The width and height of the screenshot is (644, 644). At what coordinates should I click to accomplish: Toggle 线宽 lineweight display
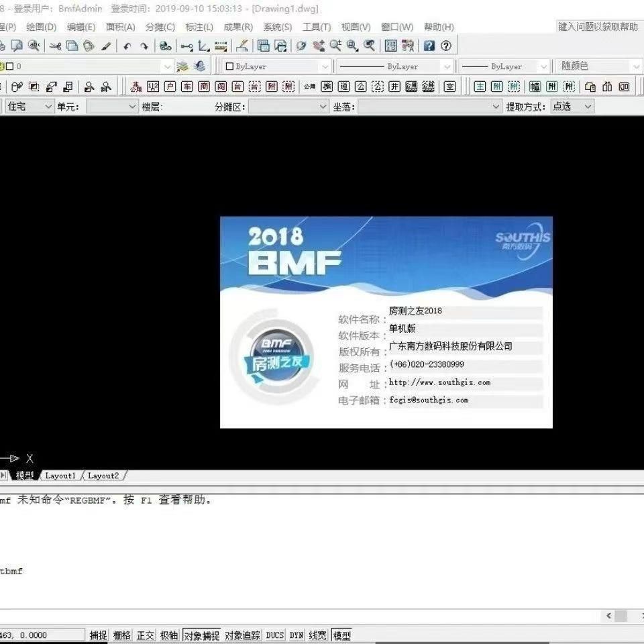pos(318,635)
